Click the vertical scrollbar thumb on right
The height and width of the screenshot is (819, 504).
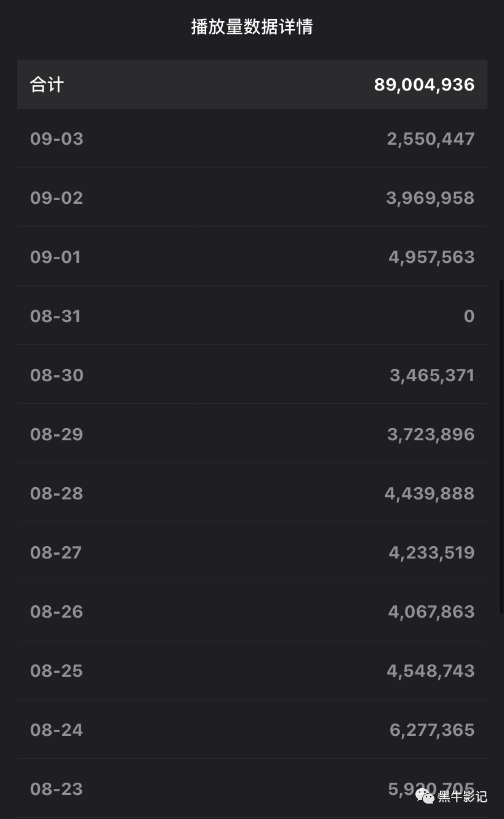tap(500, 443)
